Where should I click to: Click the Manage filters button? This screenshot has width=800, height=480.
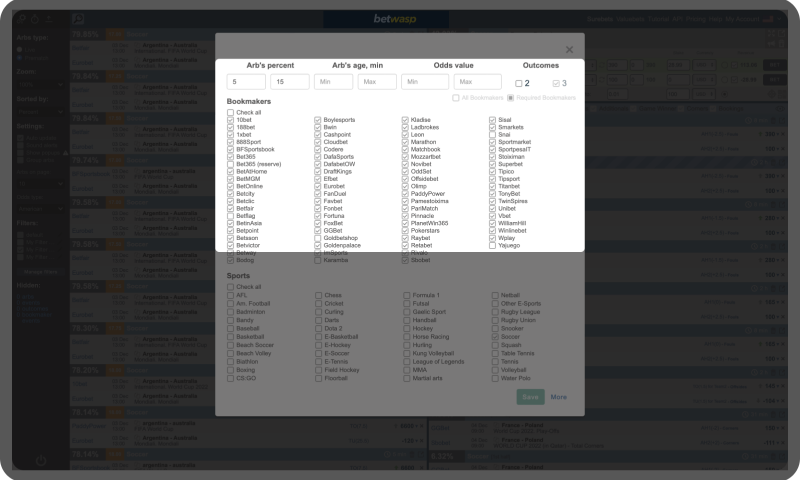click(x=40, y=272)
